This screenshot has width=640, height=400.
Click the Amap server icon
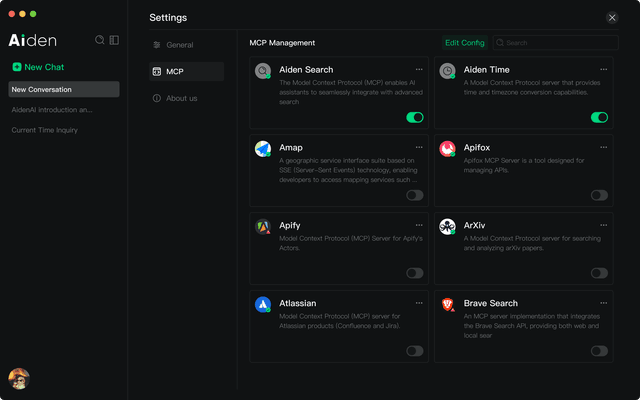click(263, 149)
